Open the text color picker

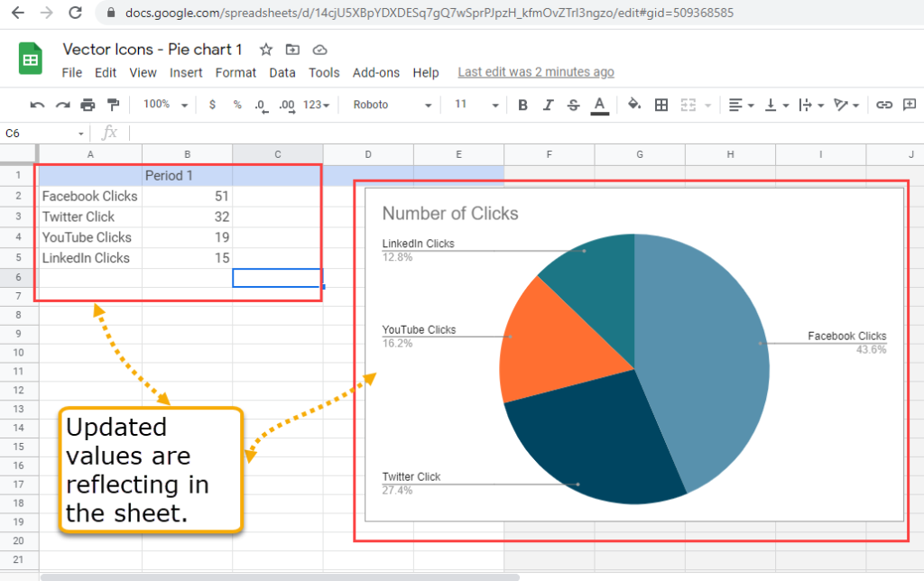599,106
